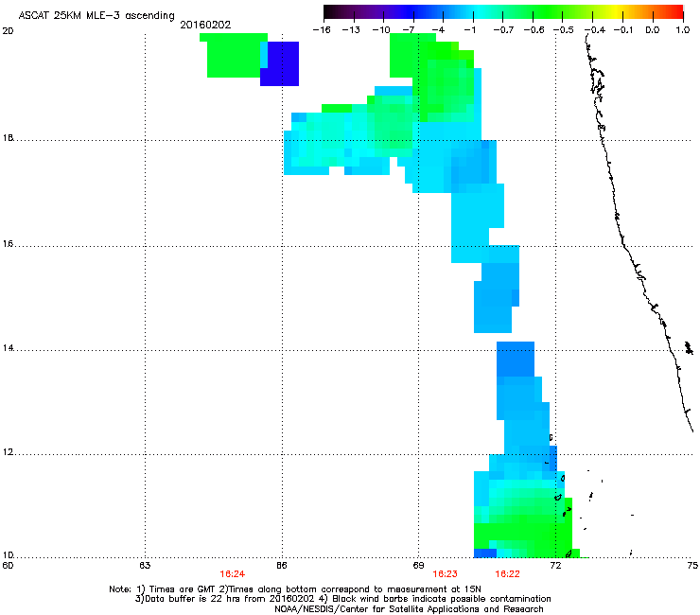Click the longitude axis label '72'

[x=555, y=566]
